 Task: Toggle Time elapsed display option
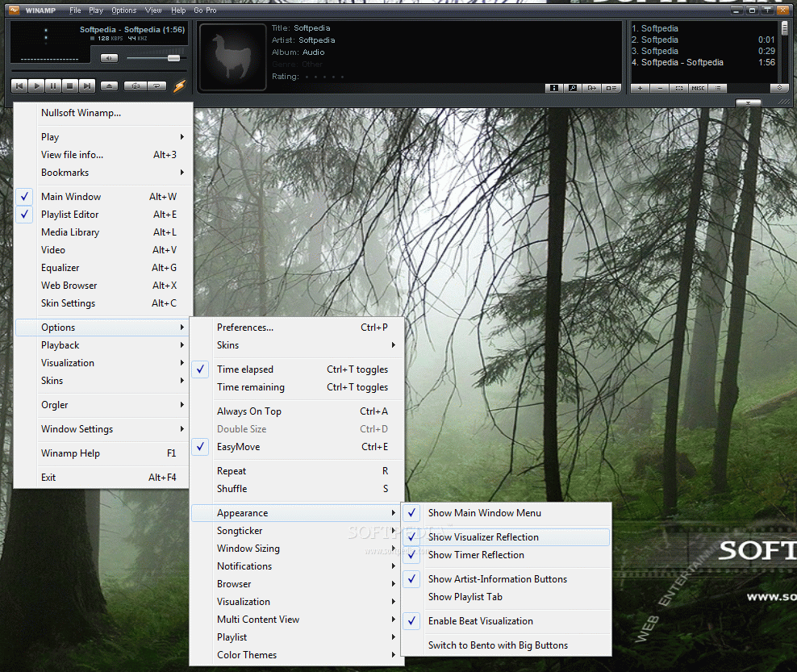click(297, 369)
